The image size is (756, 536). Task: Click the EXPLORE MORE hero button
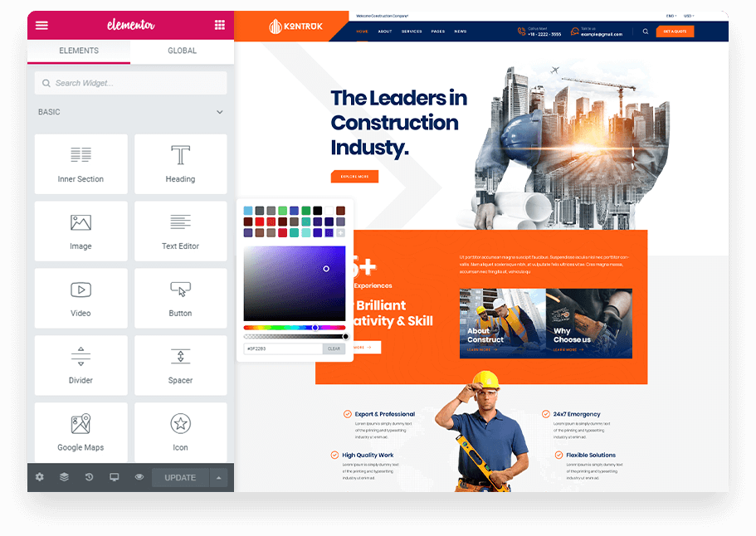point(354,177)
